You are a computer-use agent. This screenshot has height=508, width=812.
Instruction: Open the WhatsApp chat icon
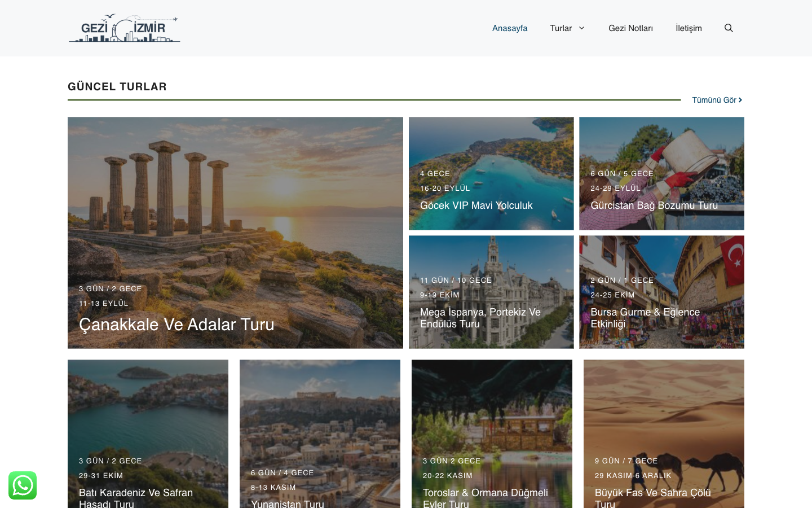(23, 485)
